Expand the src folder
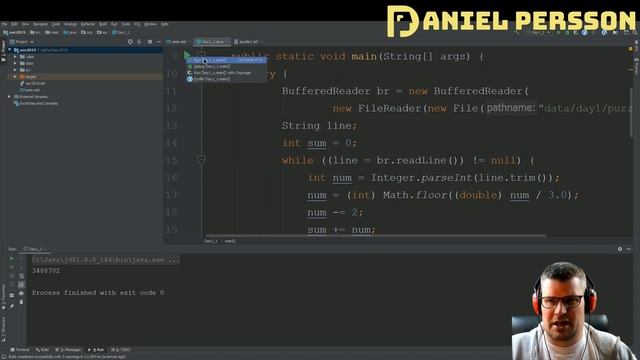The height and width of the screenshot is (360, 640). tap(15, 70)
